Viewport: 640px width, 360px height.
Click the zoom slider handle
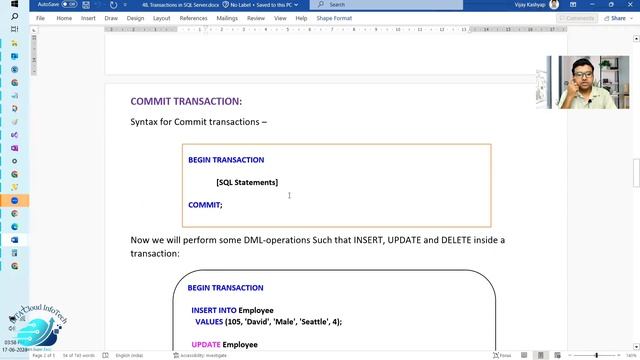click(x=596, y=356)
